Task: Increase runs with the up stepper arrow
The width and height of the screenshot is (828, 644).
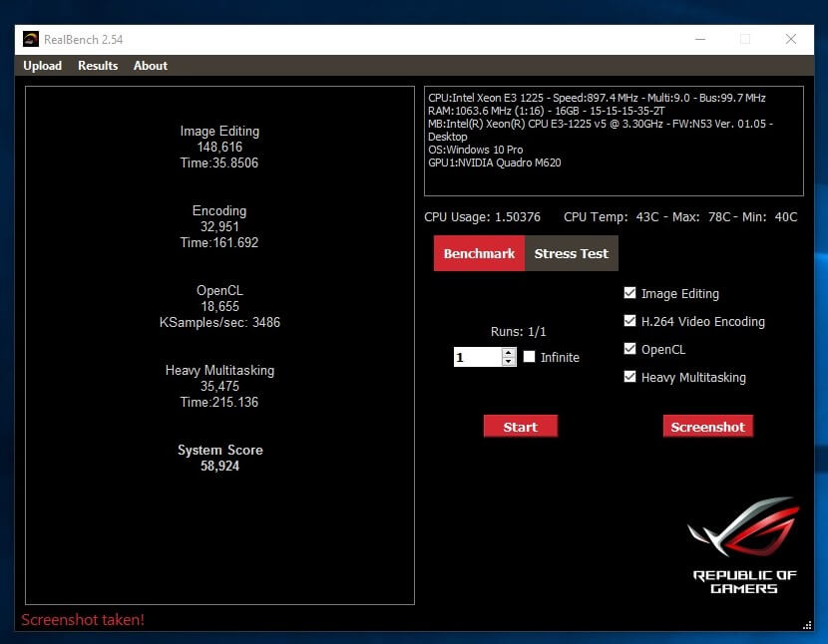Action: (509, 352)
